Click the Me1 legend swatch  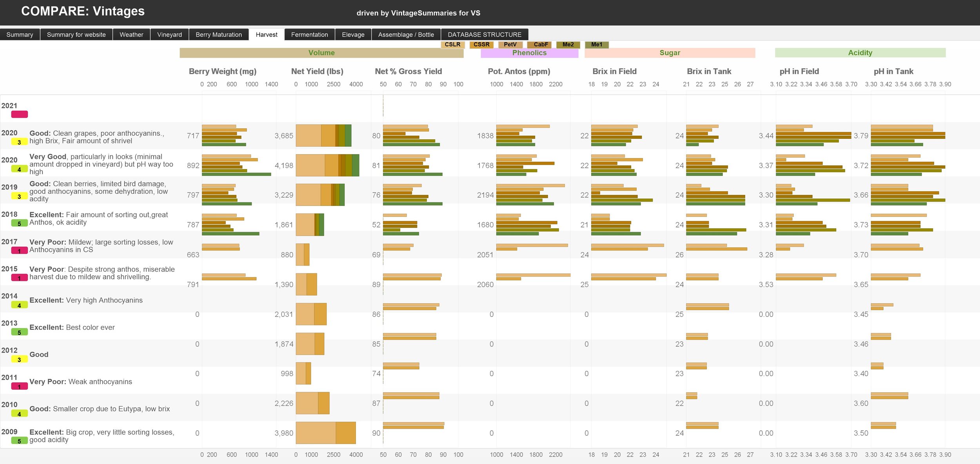click(x=597, y=45)
